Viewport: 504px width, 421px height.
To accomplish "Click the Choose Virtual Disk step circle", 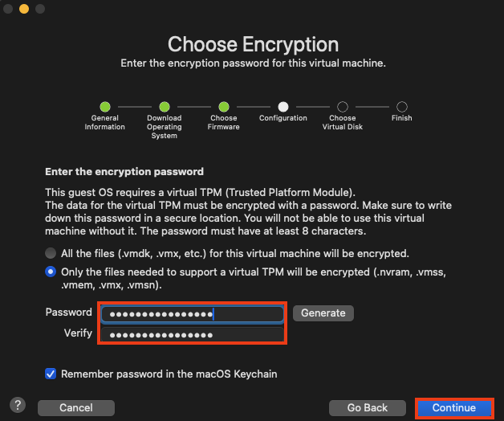I will 343,106.
